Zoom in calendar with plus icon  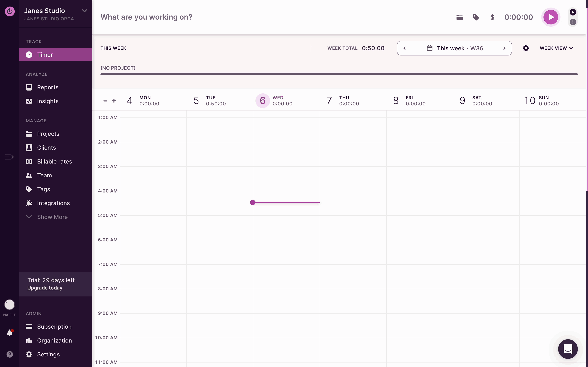(114, 101)
